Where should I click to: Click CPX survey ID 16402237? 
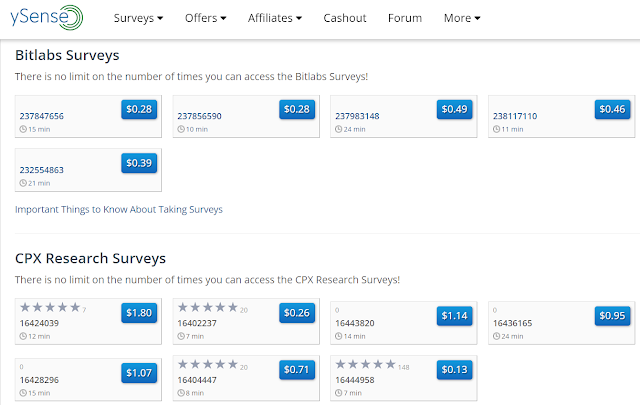click(197, 323)
